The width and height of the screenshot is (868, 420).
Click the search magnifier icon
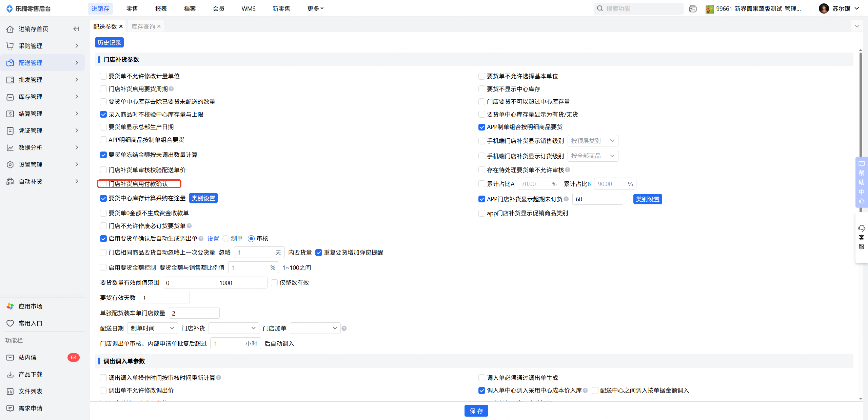[x=600, y=8]
